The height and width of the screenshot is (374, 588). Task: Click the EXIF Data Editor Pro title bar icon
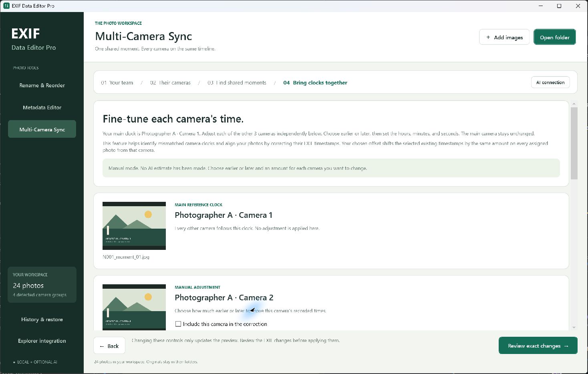tap(6, 6)
